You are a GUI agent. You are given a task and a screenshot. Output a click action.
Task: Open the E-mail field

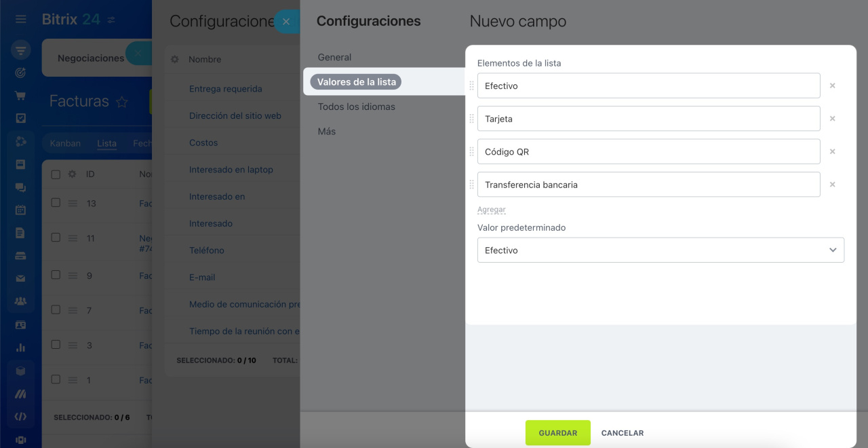(202, 278)
